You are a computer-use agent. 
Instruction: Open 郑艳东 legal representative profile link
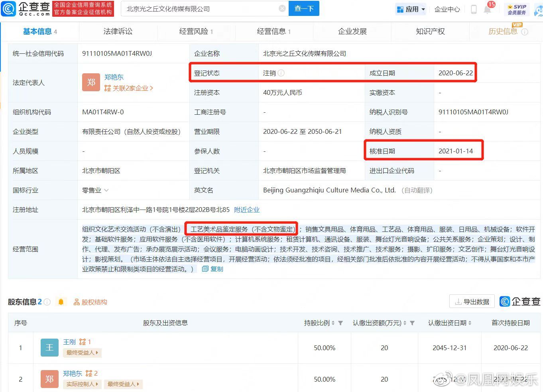coord(114,77)
